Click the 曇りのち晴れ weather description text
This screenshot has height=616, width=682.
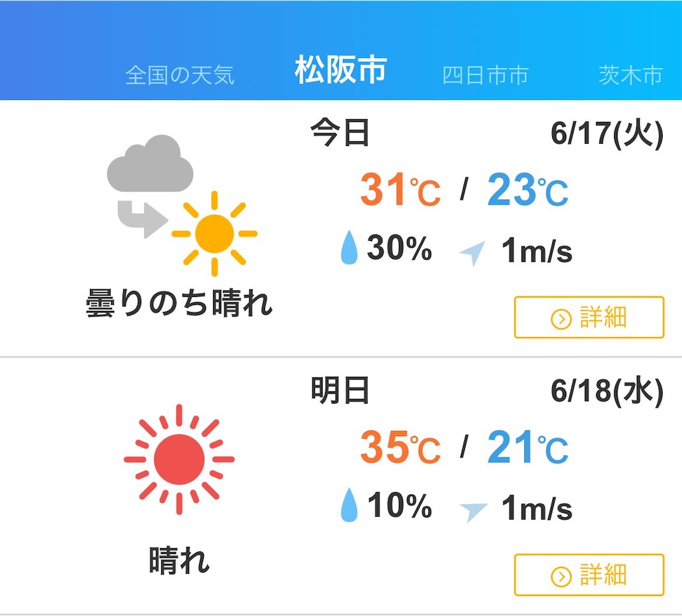coord(178,303)
